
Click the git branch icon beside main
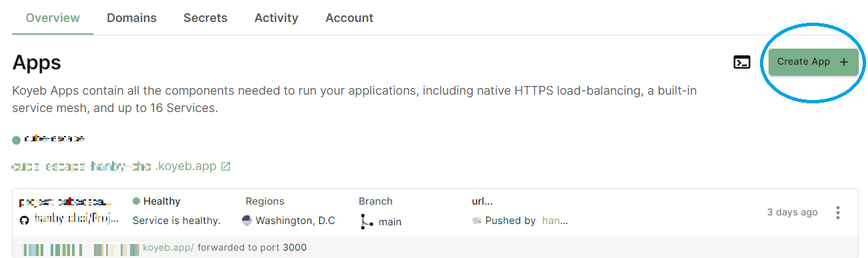coord(367,221)
